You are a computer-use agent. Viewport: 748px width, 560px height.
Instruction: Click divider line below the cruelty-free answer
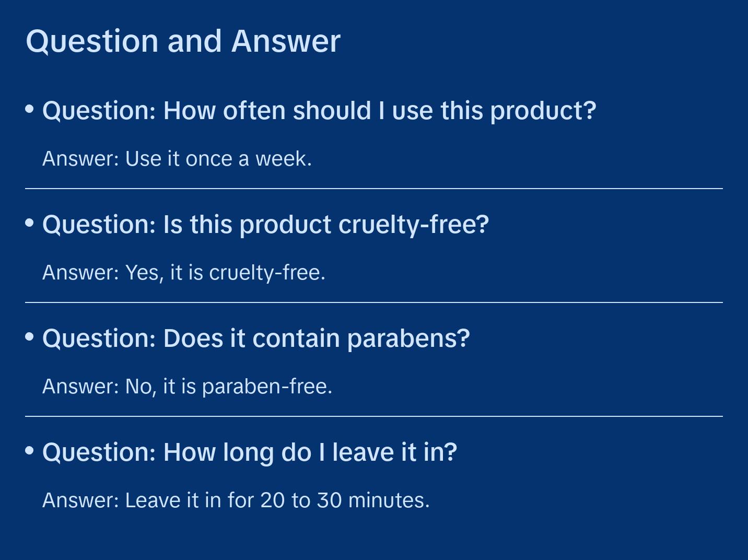click(374, 302)
